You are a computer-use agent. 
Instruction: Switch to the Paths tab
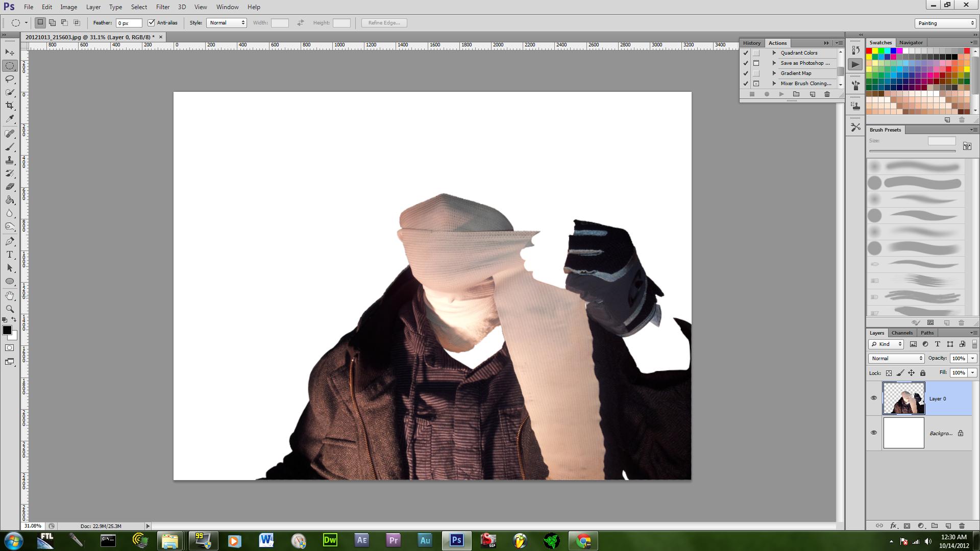[927, 333]
